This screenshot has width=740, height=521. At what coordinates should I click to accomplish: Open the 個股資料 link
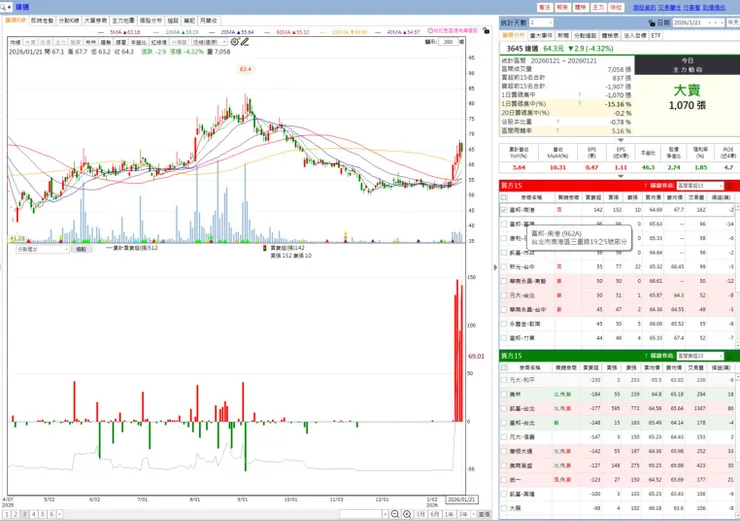644,8
